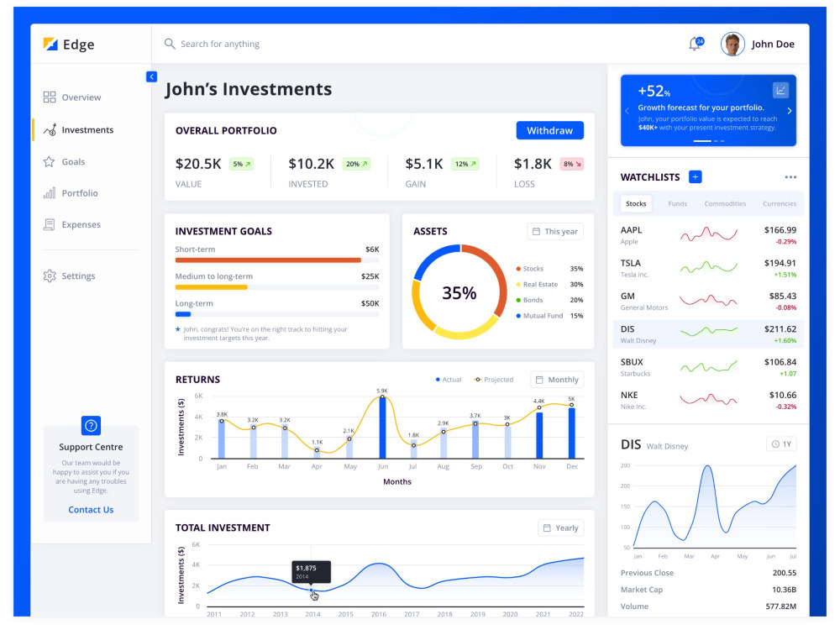Open the This year filter on Assets
Image resolution: width=840 pixels, height=630 pixels.
(x=554, y=231)
